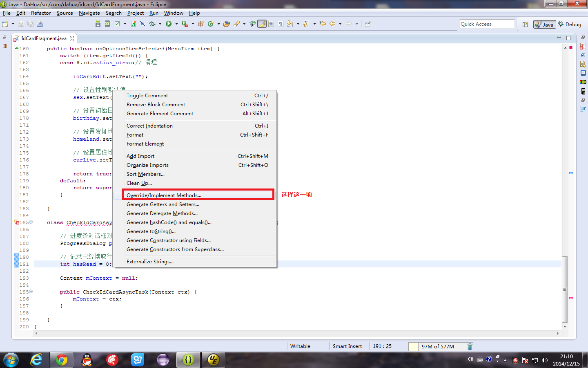Click the Quick Access search field
Image resolution: width=588 pixels, height=368 pixels.
486,24
